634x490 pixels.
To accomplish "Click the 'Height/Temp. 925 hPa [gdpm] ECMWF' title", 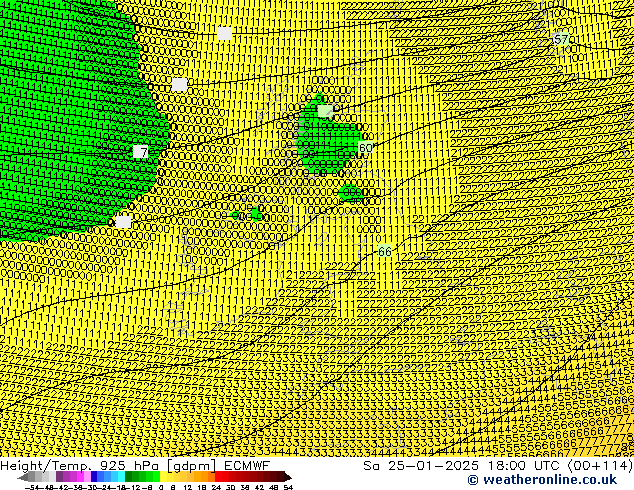I will click(135, 466).
